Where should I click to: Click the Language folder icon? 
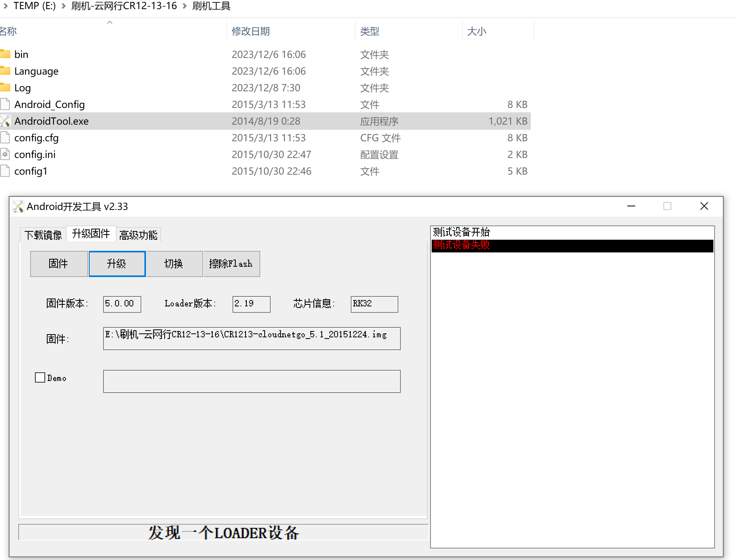pos(5,71)
